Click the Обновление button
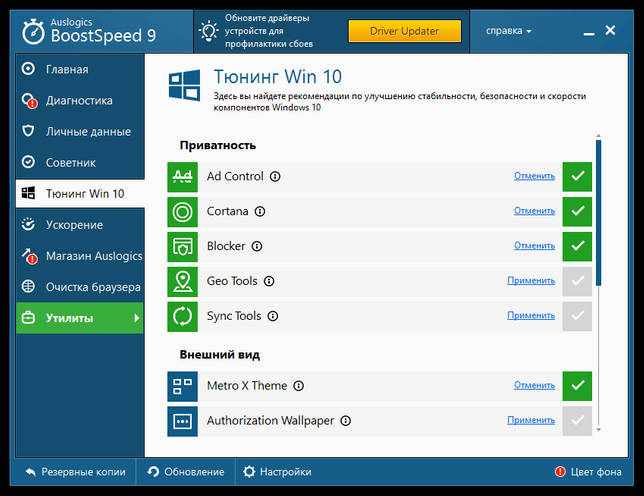Image resolution: width=644 pixels, height=496 pixels. (186, 472)
